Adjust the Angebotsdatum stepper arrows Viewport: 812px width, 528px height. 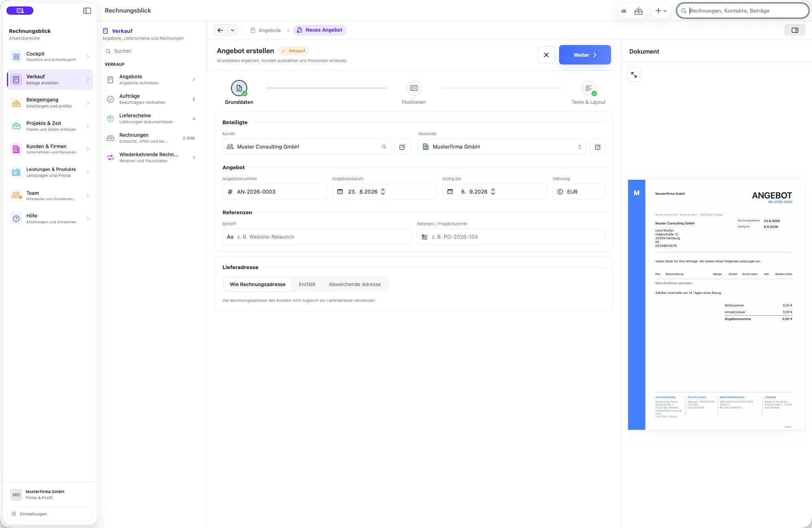[x=383, y=192]
